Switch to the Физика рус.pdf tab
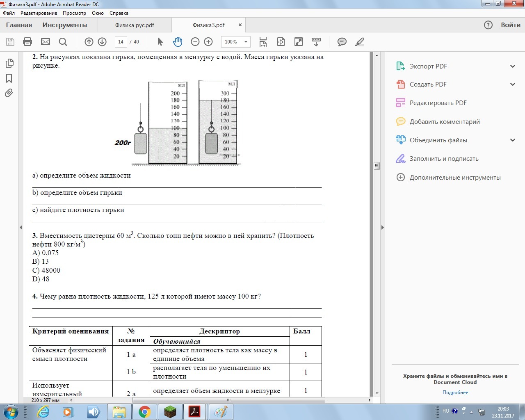Image resolution: width=525 pixels, height=420 pixels. coord(135,25)
